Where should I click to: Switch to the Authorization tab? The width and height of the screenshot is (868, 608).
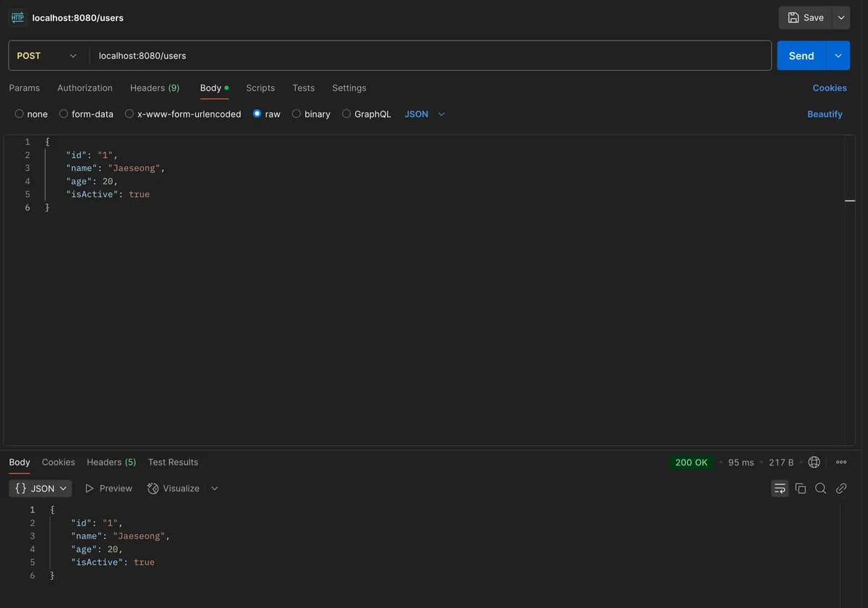85,88
